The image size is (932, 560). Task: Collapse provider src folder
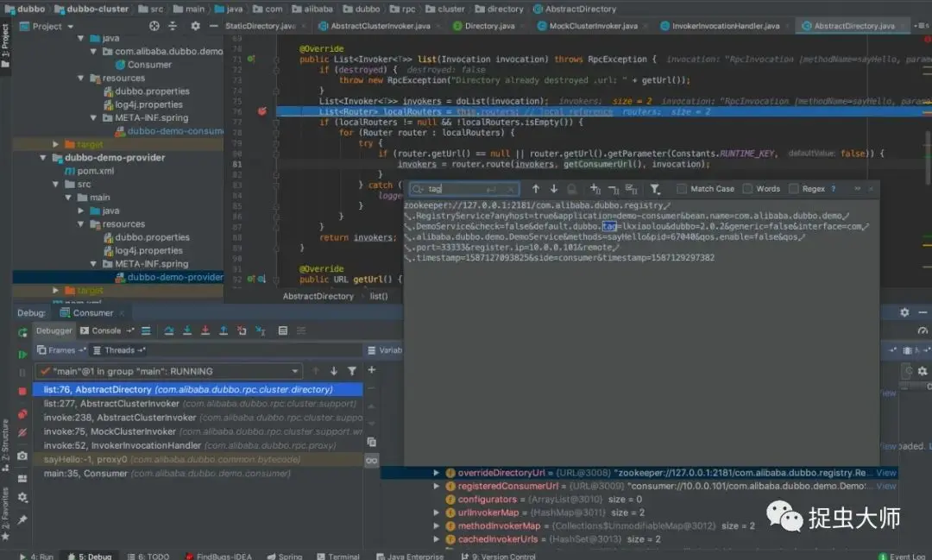tap(55, 185)
